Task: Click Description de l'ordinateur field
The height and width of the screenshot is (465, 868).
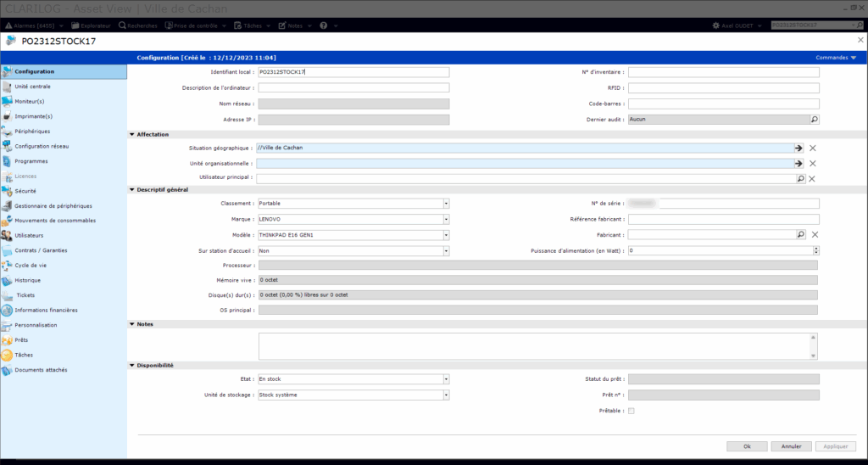Action: pos(353,87)
